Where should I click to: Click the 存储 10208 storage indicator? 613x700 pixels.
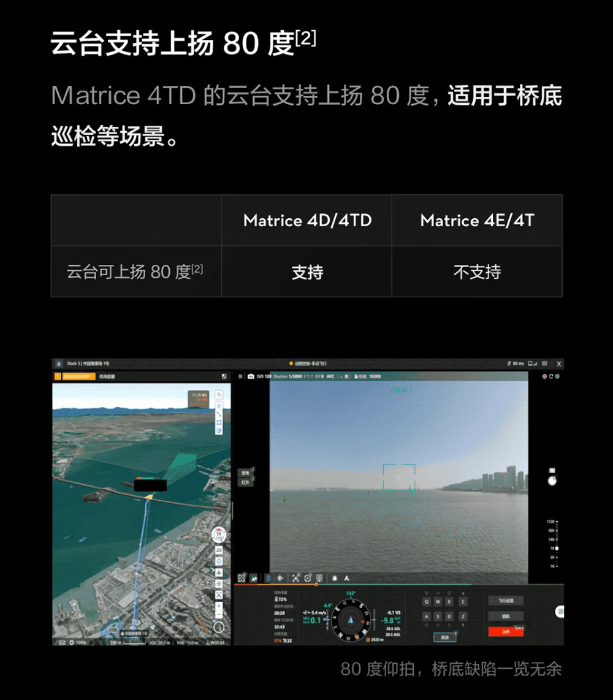click(368, 376)
